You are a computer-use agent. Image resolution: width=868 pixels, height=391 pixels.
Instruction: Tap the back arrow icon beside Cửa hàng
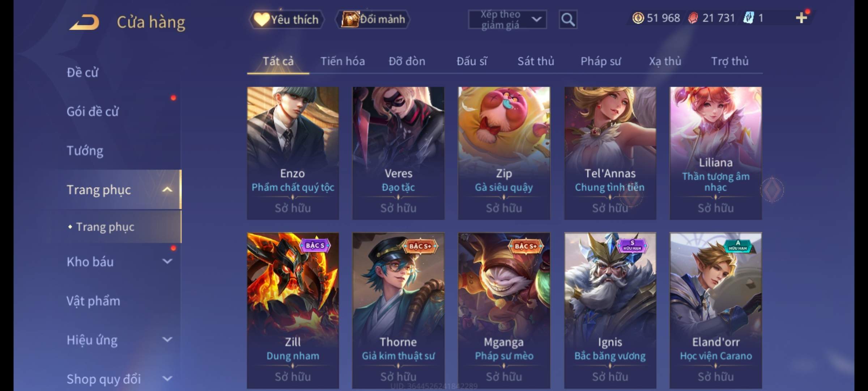tap(84, 22)
